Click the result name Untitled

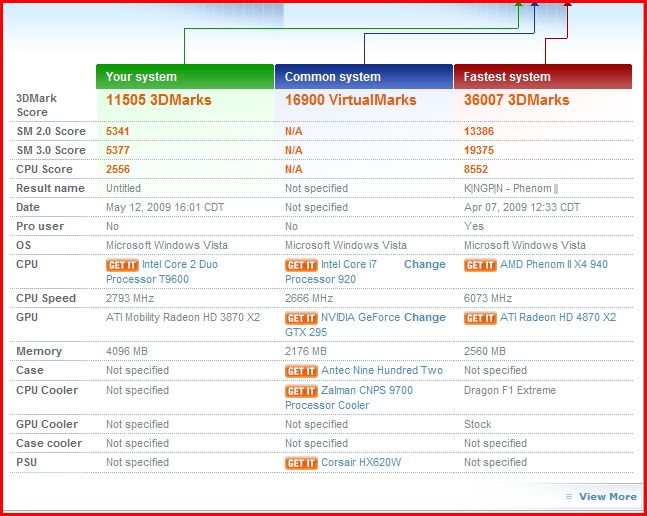point(123,188)
